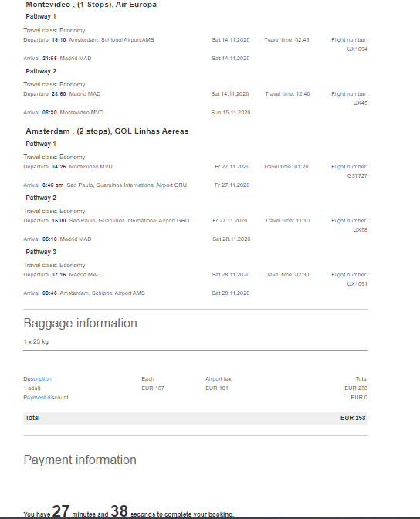Select flight number UX1094
The height and width of the screenshot is (519, 420).
(357, 49)
